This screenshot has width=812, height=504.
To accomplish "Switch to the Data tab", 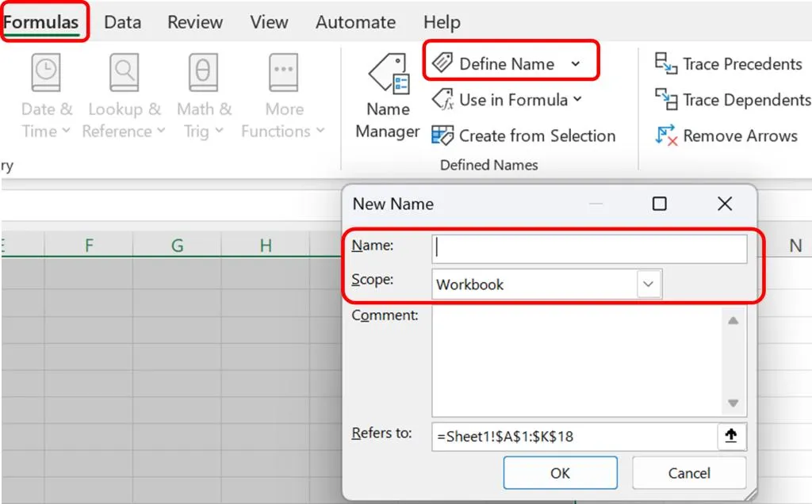I will click(x=123, y=22).
